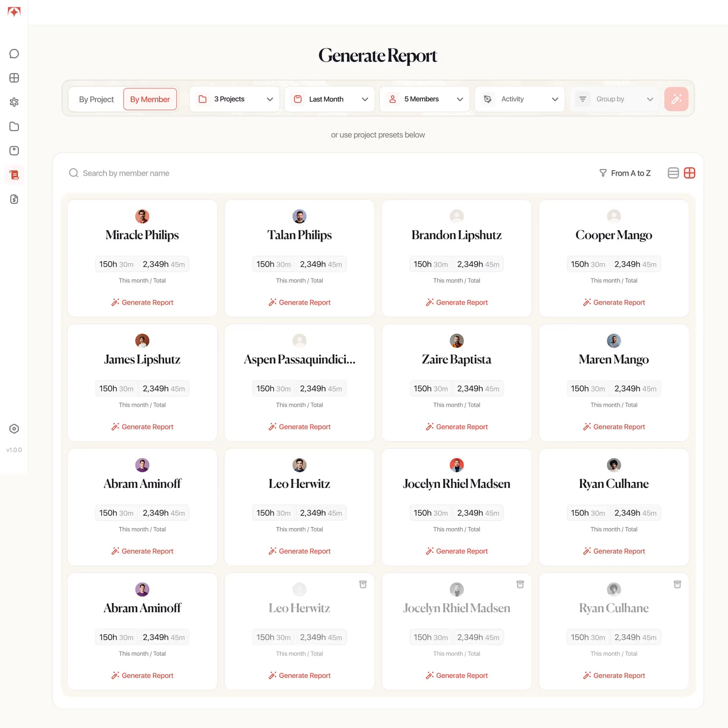This screenshot has width=728, height=728.
Task: Open the 3 Projects dropdown
Action: click(x=235, y=99)
